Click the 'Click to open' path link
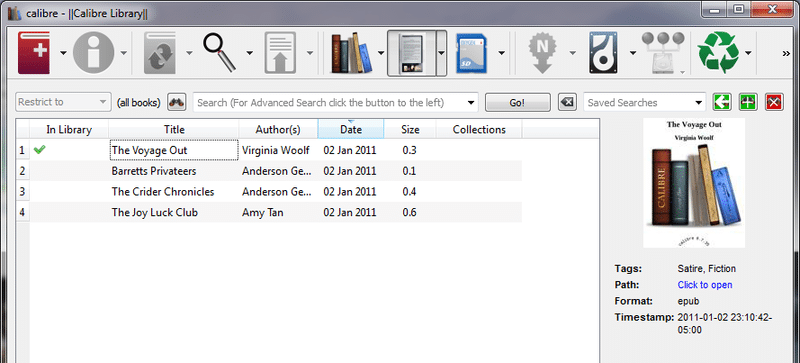This screenshot has width=800, height=363. pyautogui.click(x=705, y=285)
